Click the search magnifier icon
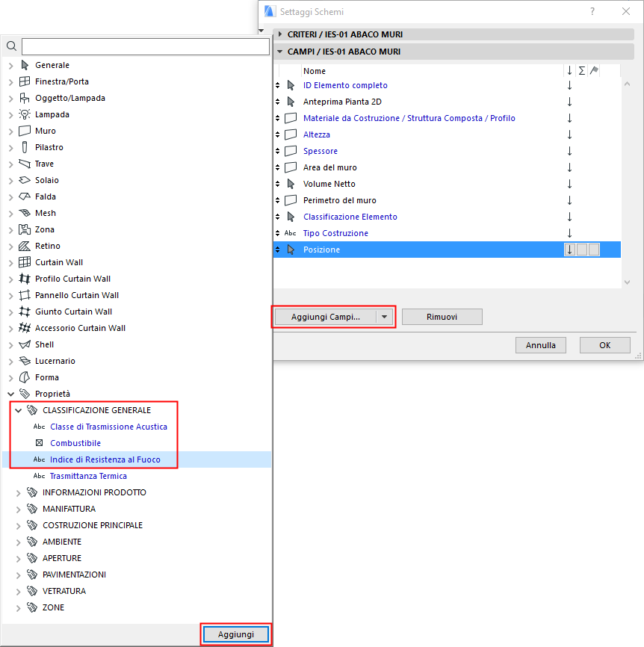This screenshot has width=644, height=647. click(11, 46)
